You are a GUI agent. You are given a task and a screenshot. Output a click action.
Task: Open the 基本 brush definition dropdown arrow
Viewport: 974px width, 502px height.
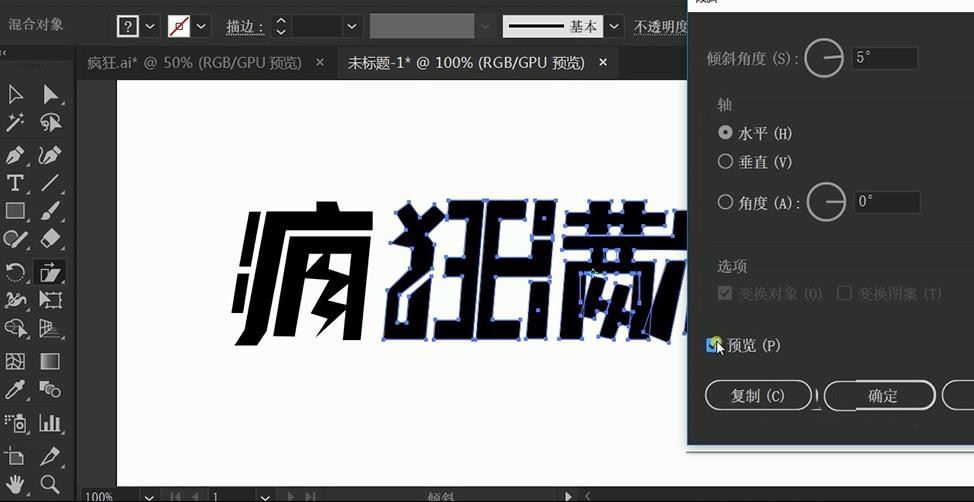(614, 26)
